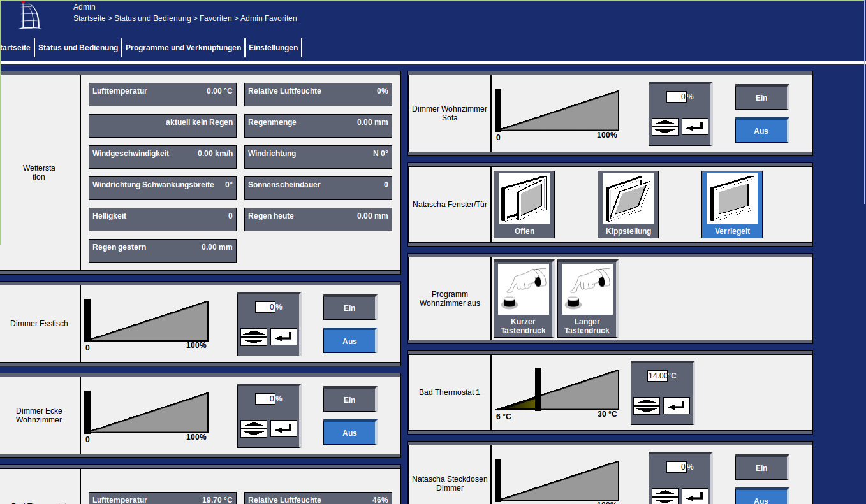Click the Regen heute 0.00 mm field
The width and height of the screenshot is (866, 504).
click(x=318, y=219)
